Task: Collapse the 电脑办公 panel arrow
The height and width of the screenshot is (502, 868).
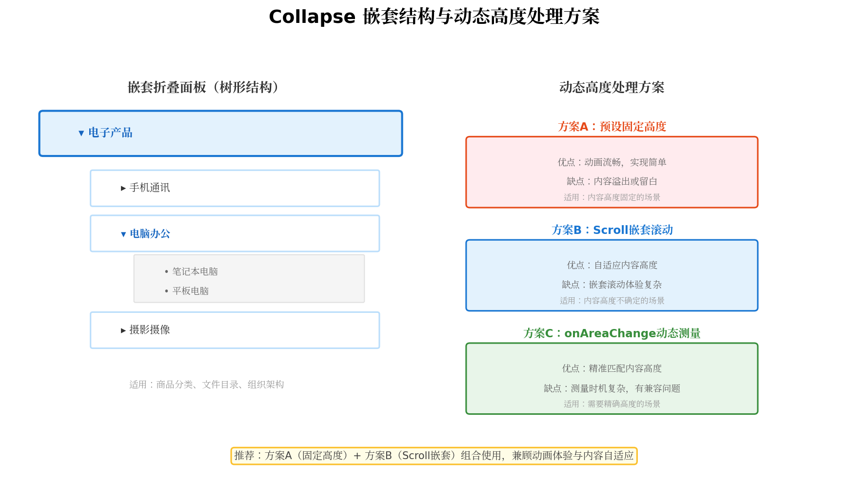Action: tap(123, 234)
